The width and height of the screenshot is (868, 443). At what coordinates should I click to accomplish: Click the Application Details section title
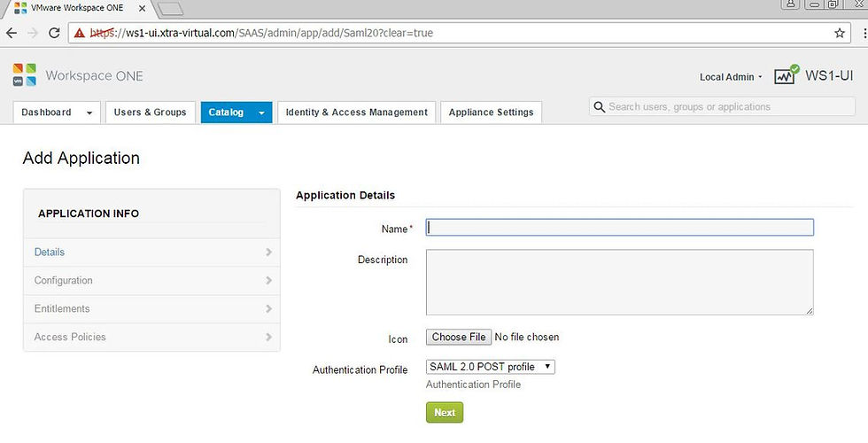pyautogui.click(x=345, y=196)
